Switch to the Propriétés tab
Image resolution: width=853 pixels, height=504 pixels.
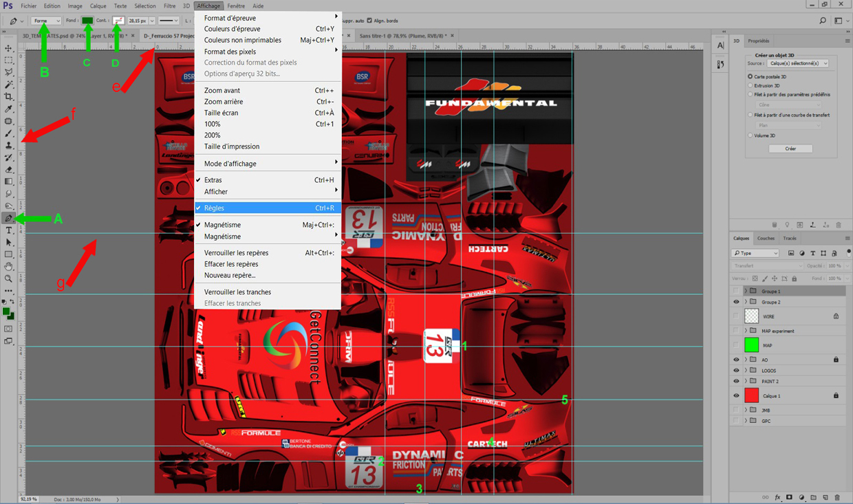pyautogui.click(x=759, y=41)
